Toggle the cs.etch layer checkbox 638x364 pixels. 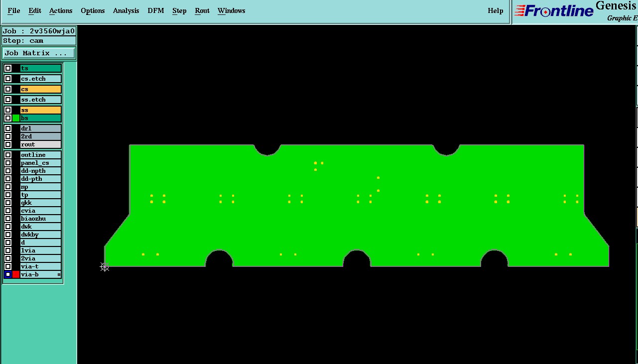coord(8,79)
